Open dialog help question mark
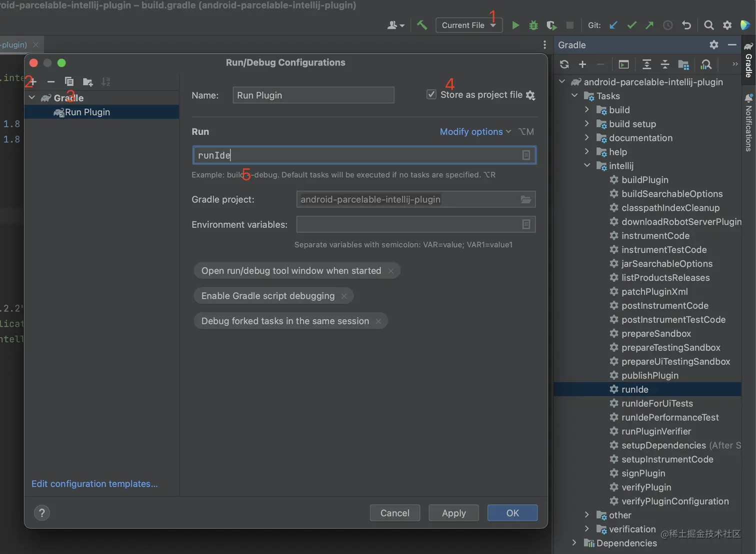Screen dimensions: 756x554 pos(42,513)
